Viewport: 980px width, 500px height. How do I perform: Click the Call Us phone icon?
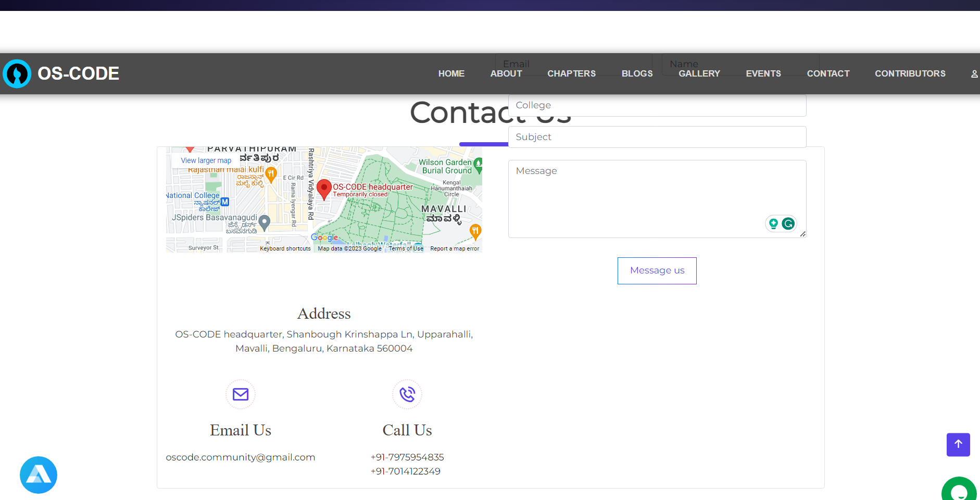click(407, 394)
